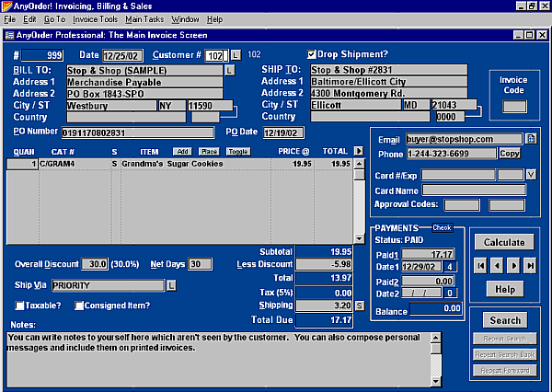Open the File menu
552x392 pixels.
[x=9, y=19]
